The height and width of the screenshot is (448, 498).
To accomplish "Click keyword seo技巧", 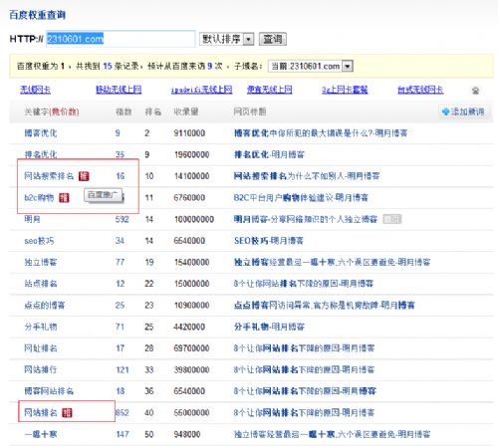I will [39, 241].
